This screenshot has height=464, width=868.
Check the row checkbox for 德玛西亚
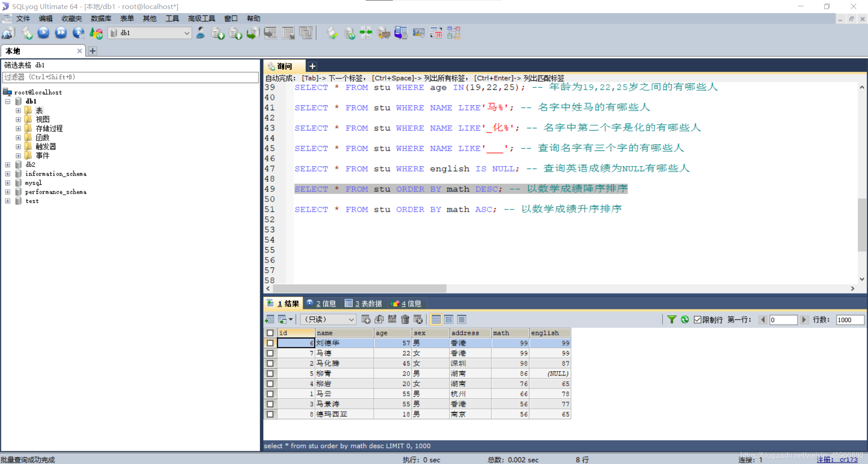pyautogui.click(x=270, y=414)
